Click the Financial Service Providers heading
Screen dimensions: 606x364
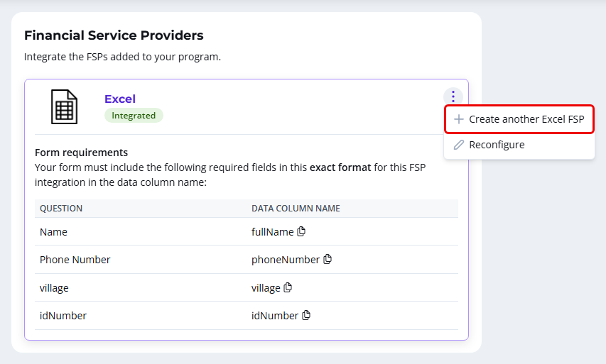pyautogui.click(x=114, y=35)
